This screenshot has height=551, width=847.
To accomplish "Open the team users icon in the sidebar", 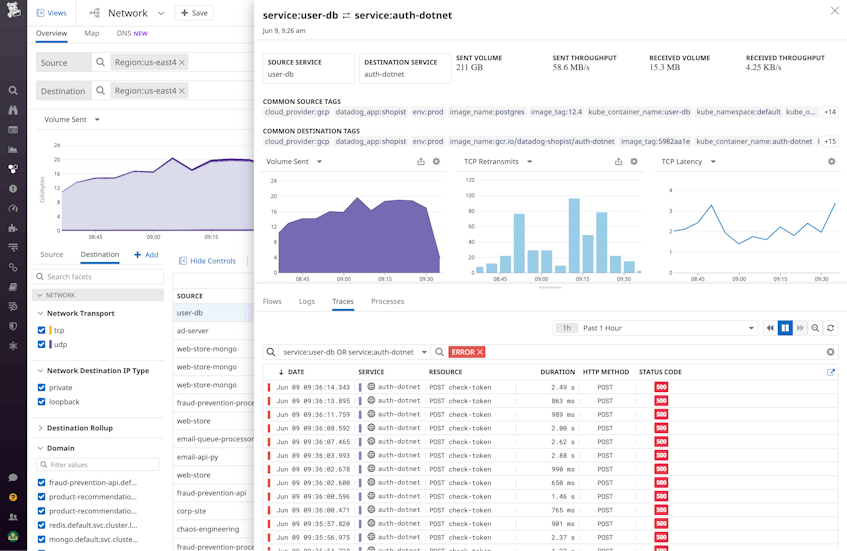I will 13,517.
